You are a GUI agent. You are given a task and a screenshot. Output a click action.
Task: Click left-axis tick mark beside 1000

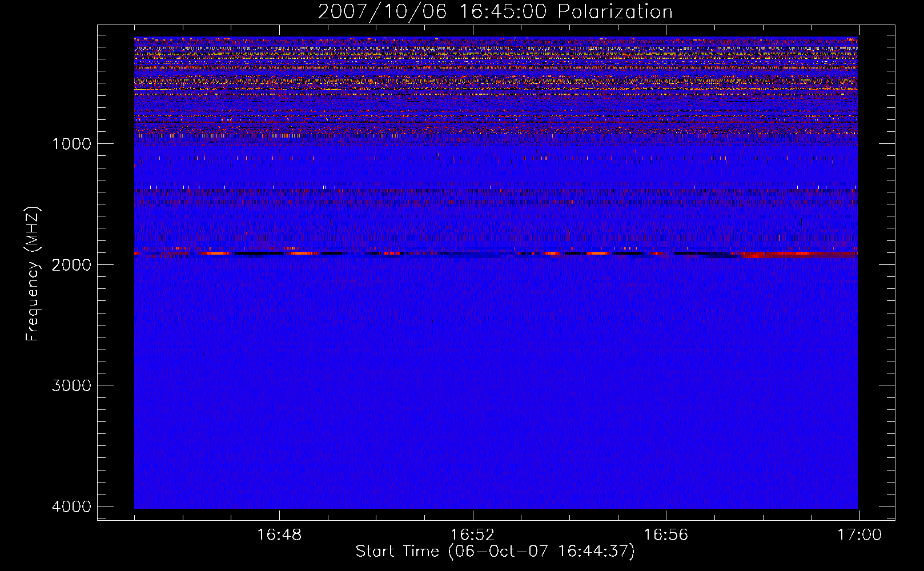103,143
